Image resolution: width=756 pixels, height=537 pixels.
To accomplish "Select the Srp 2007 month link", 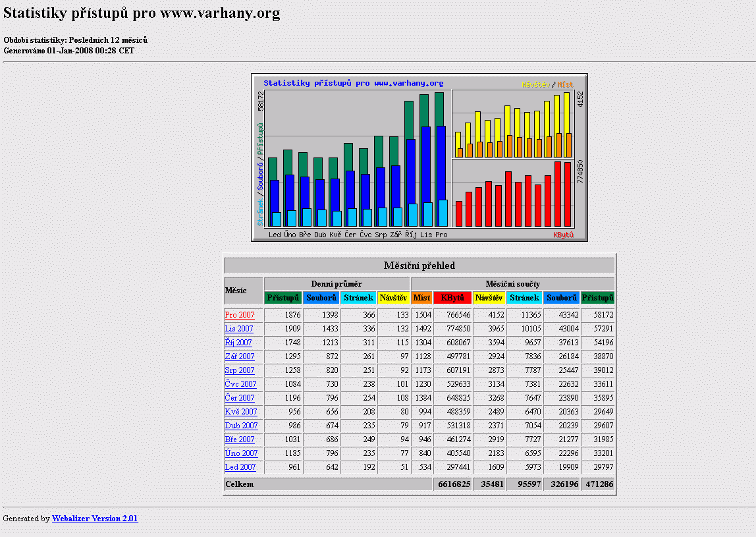I will click(x=239, y=370).
